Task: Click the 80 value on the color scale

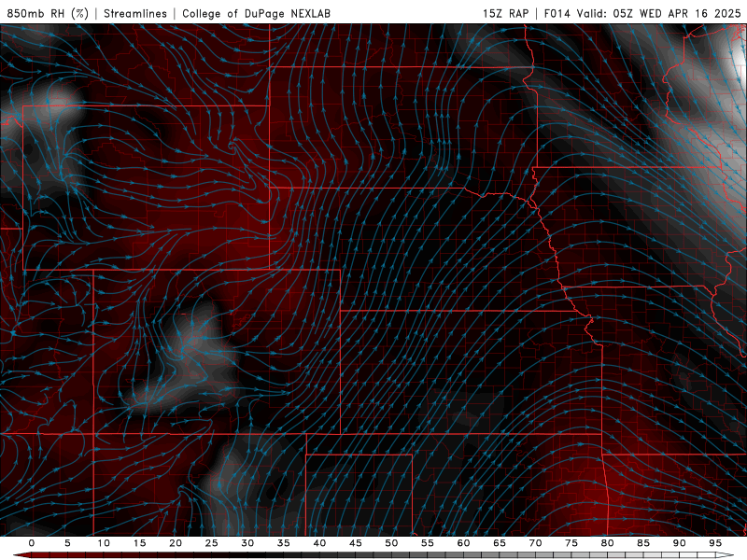Action: [607, 543]
